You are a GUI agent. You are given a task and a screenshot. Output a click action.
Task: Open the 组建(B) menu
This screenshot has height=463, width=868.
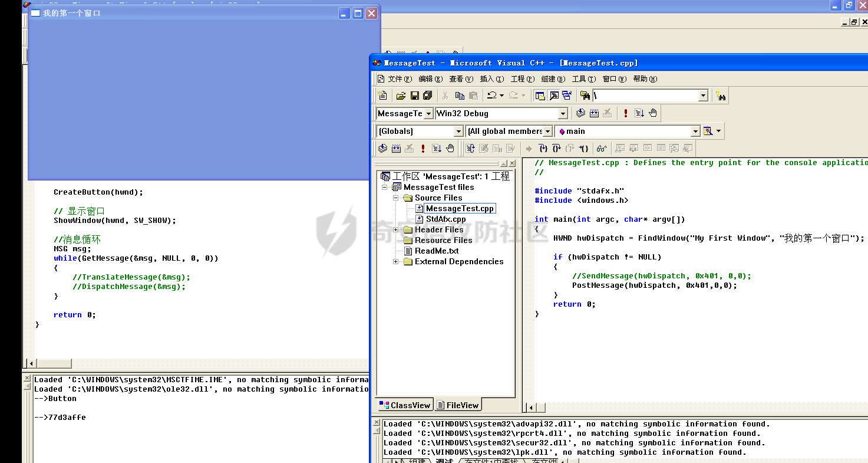(x=553, y=79)
